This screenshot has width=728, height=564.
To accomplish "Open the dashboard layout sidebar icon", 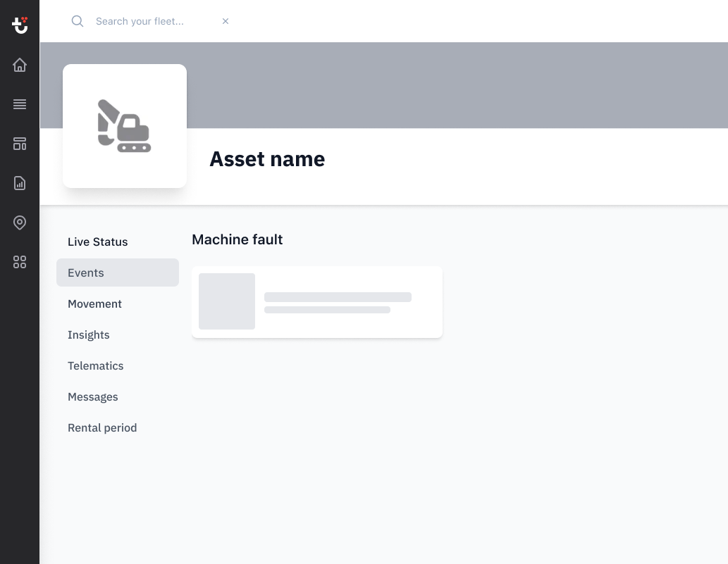I will coord(20,144).
